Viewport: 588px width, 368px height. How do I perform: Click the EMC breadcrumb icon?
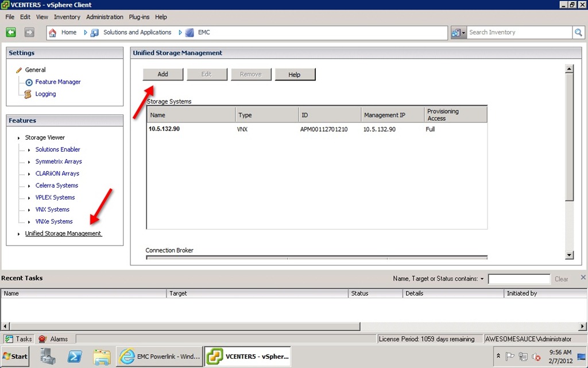[189, 33]
